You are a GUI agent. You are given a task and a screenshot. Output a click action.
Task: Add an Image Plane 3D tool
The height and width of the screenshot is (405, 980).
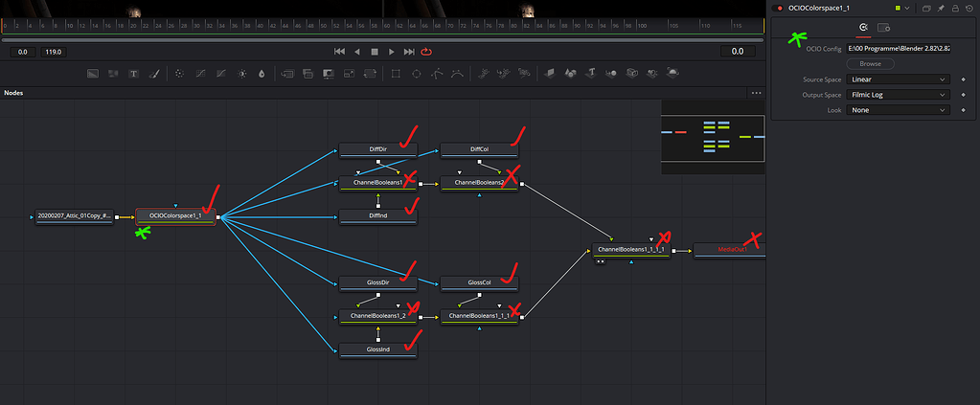550,73
